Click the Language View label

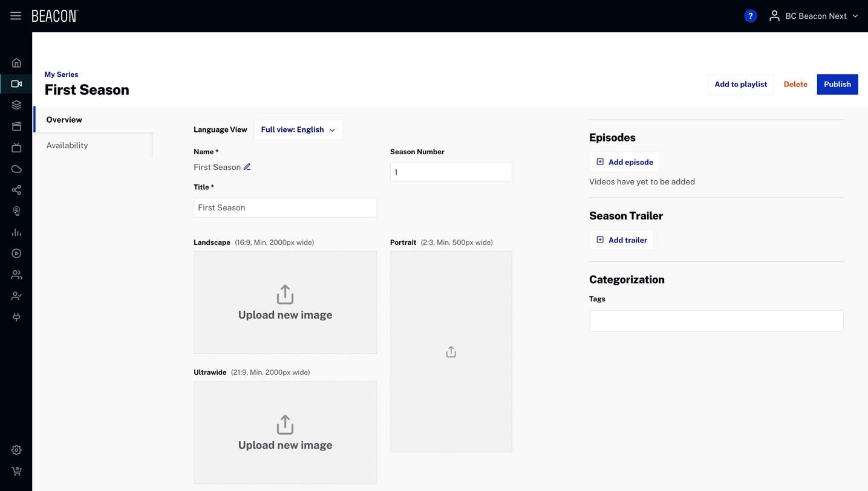coord(220,129)
